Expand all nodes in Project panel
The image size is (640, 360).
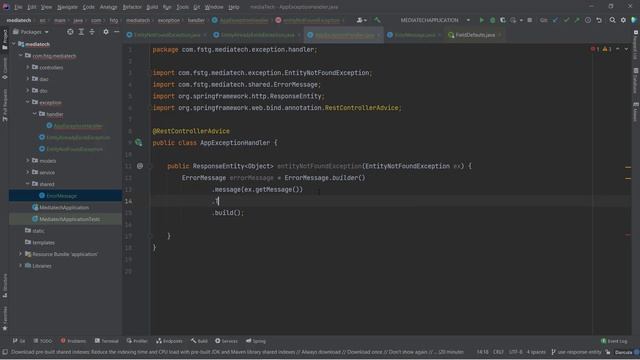81,31
